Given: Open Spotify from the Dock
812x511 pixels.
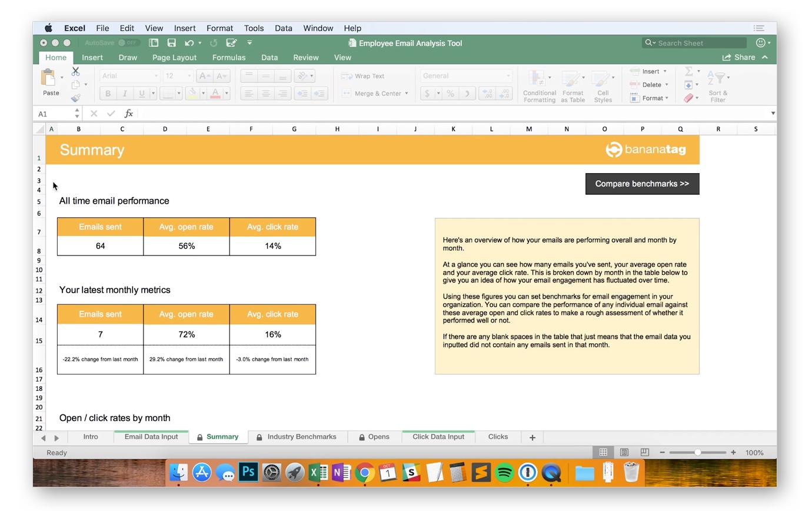Looking at the screenshot, I should point(504,472).
